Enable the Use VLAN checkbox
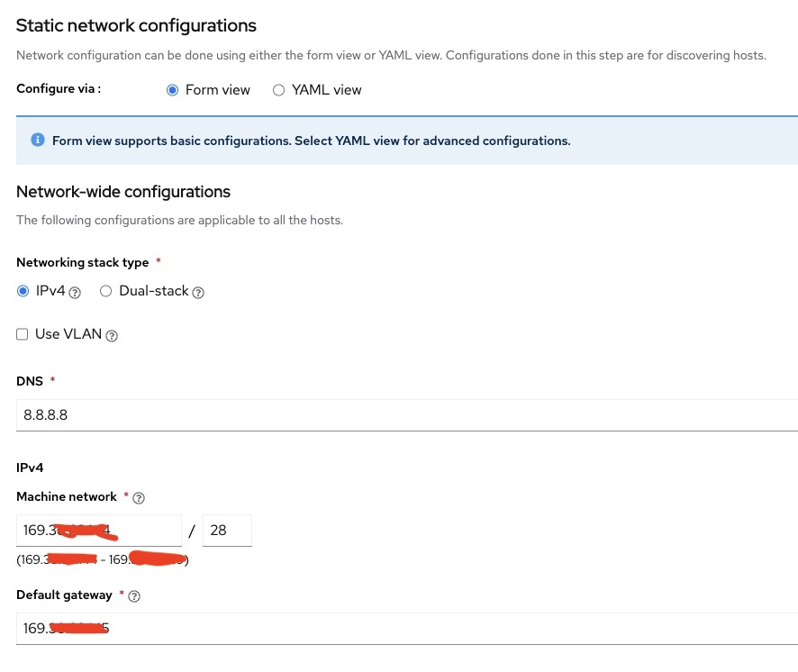The height and width of the screenshot is (672, 798). [x=22, y=334]
